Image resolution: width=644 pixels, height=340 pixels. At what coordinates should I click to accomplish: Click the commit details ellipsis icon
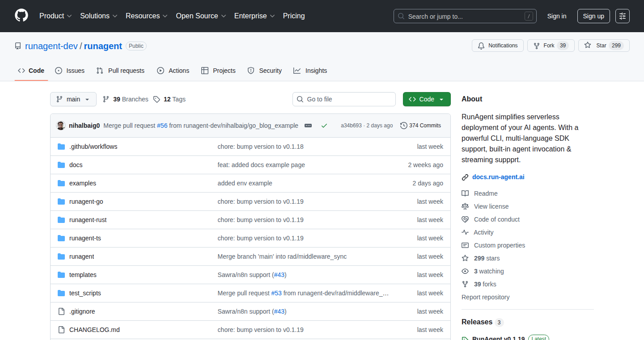pos(308,126)
